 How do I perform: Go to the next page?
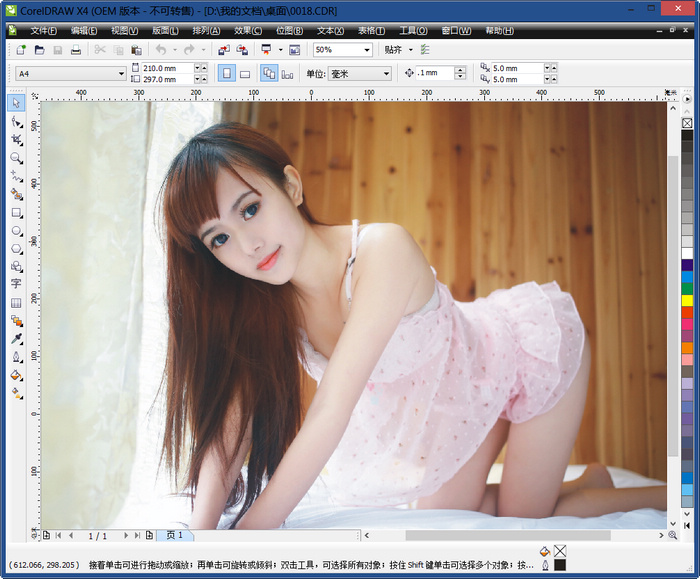tap(126, 535)
